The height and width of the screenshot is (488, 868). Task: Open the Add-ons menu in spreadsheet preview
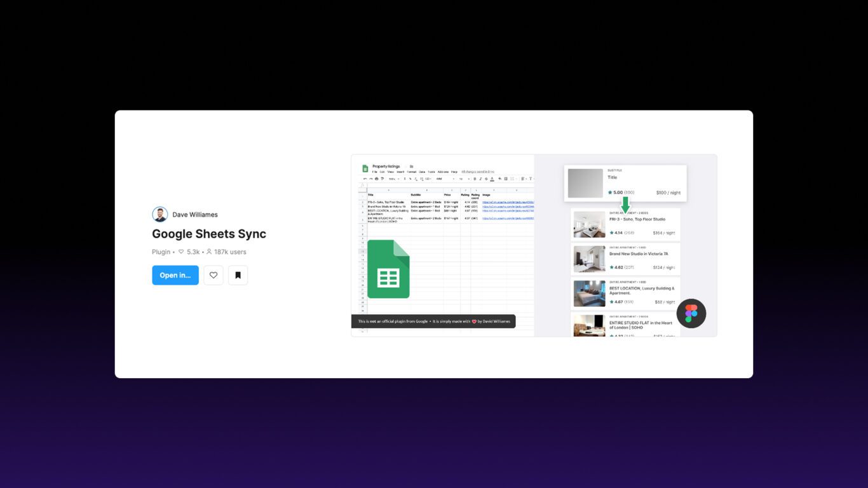443,172
